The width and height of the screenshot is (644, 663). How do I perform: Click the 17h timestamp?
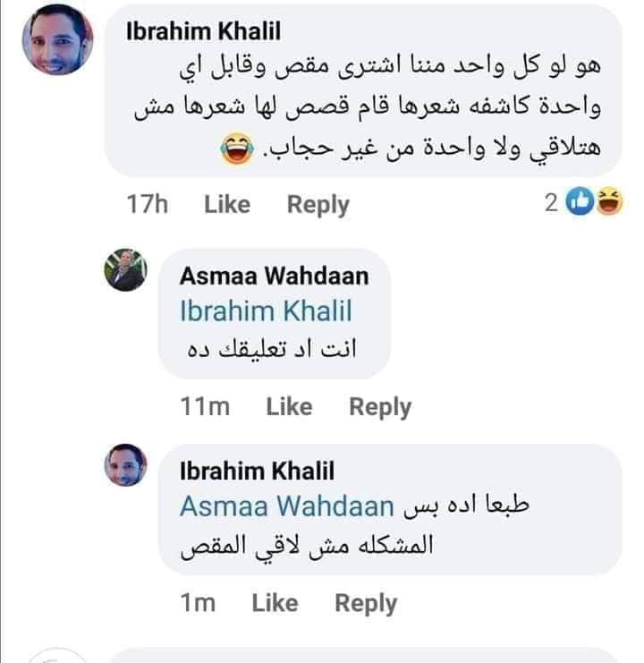point(148,205)
